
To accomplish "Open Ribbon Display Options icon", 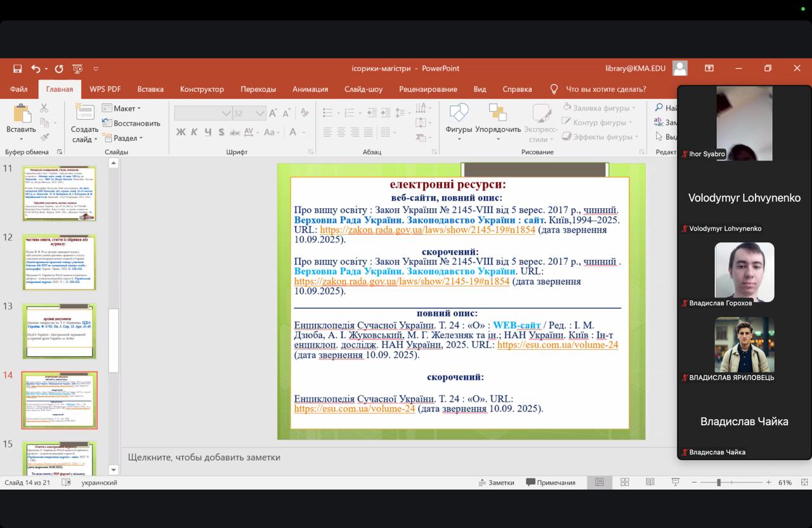I will point(709,69).
